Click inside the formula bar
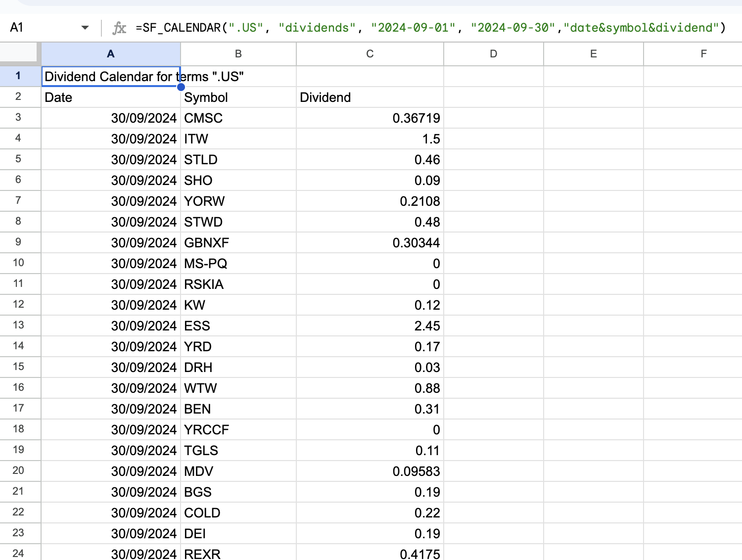This screenshot has width=742, height=560. pos(346,27)
